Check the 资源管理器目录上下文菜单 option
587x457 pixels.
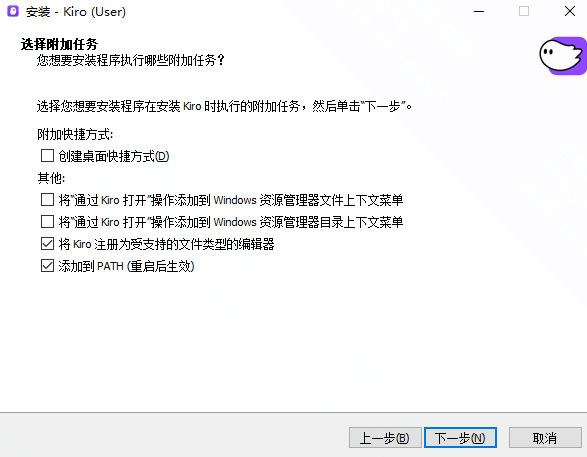47,222
